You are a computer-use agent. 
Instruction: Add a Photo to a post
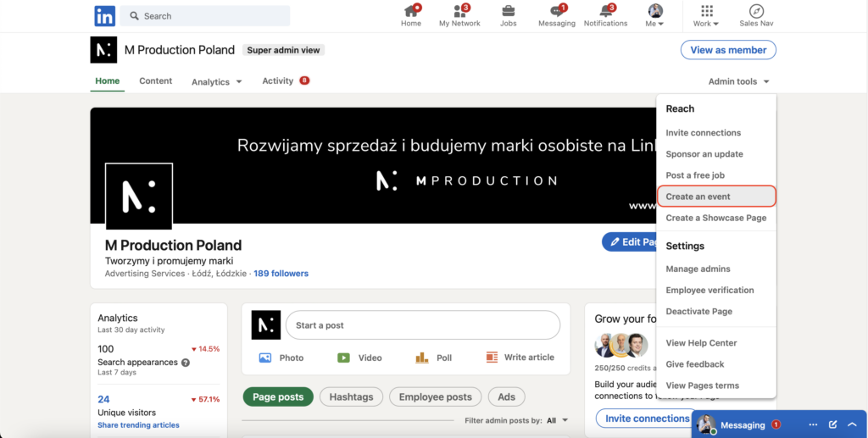pos(281,358)
